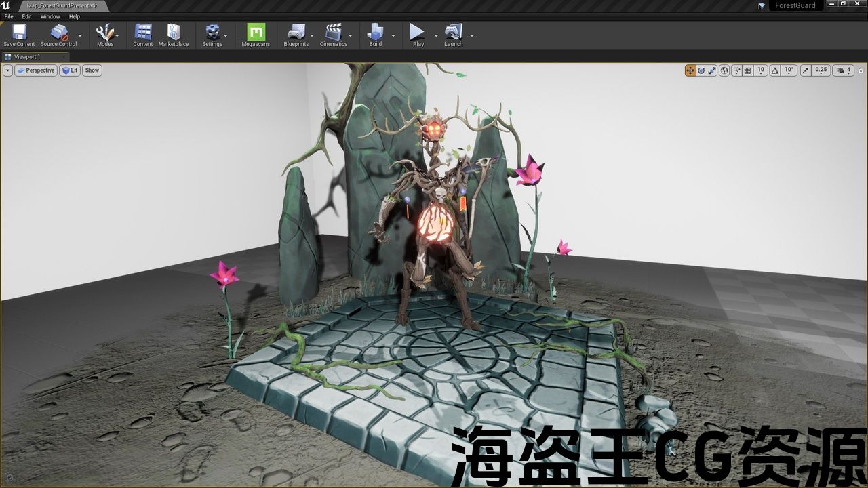Expand the Blueprints dropdown arrow

tap(312, 35)
